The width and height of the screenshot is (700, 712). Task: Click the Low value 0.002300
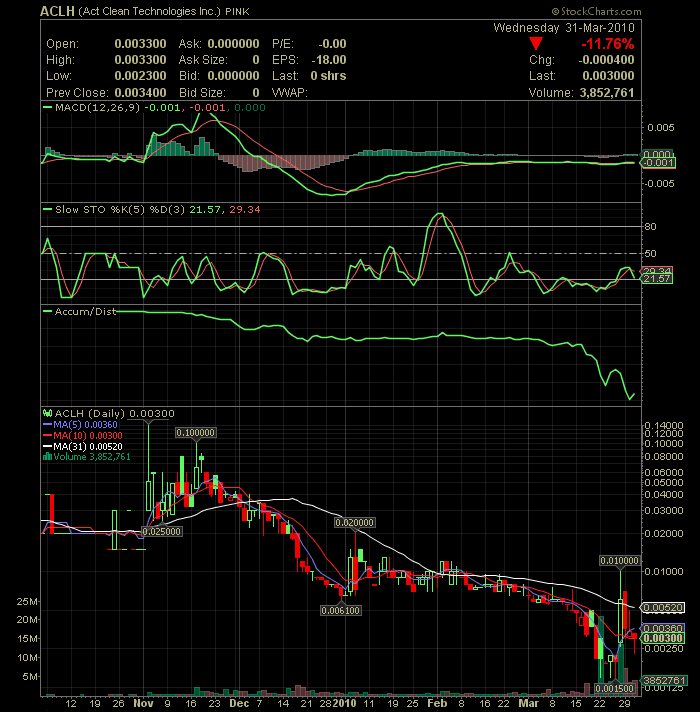click(x=140, y=76)
